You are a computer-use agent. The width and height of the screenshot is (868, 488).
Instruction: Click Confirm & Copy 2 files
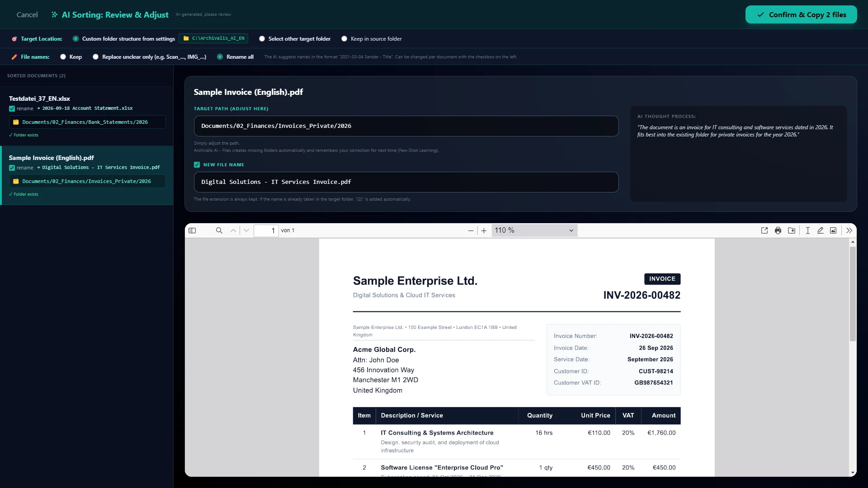tap(801, 14)
